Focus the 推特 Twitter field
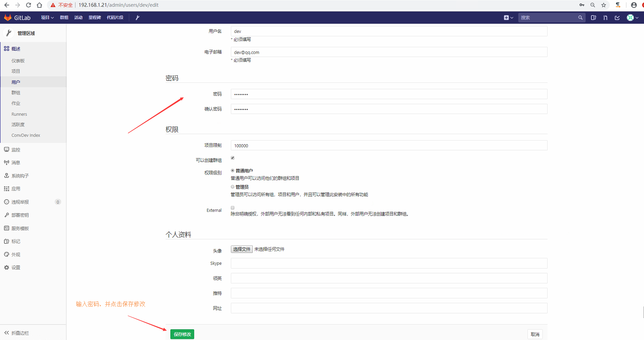This screenshot has width=644, height=340. (x=389, y=293)
